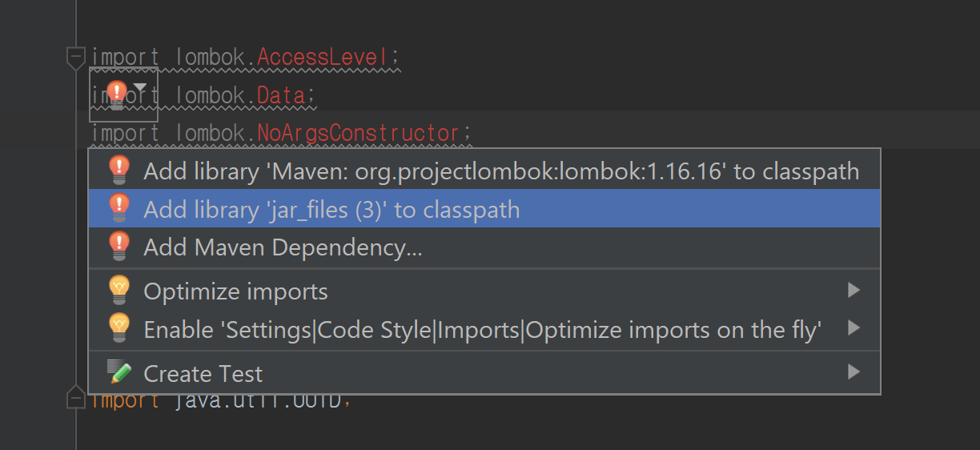The width and height of the screenshot is (980, 450).
Task: Open the intention bulb dropdown arrow
Action: point(140,86)
